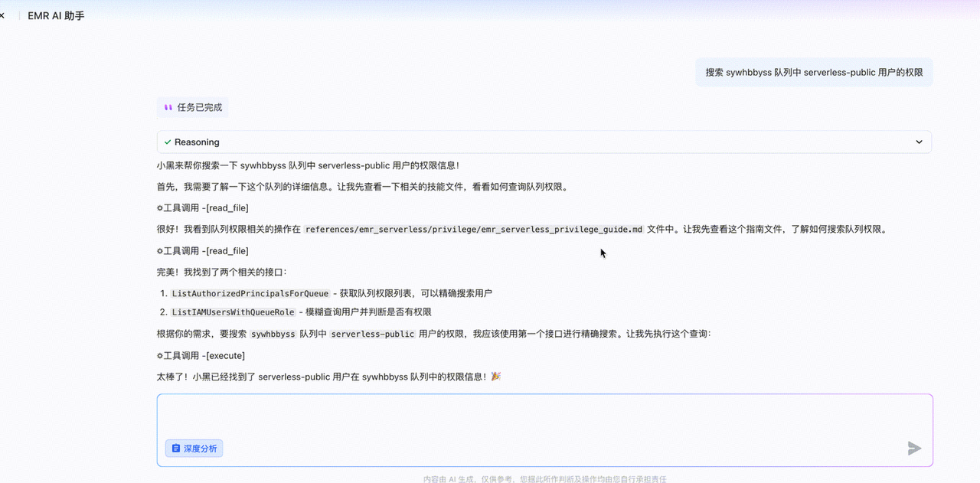The height and width of the screenshot is (483, 980).
Task: Click the 工具调用 -[execute] line
Action: [x=201, y=356]
